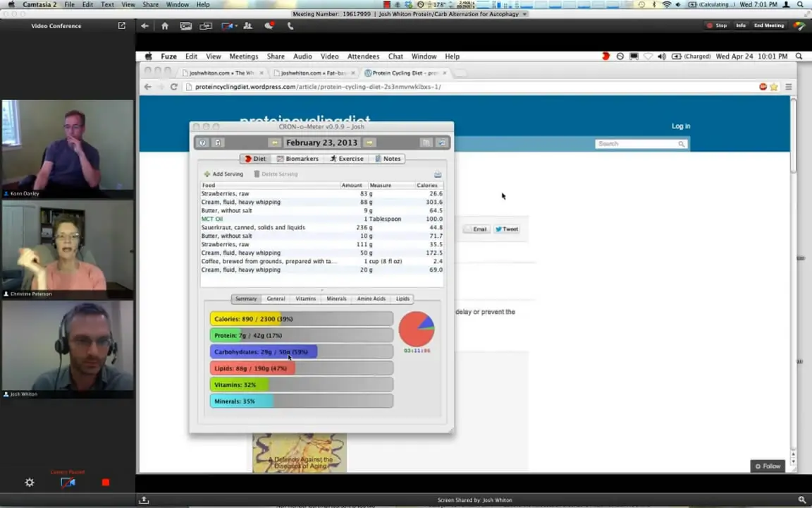Go to next day in CRON-o-Meter
Image resolution: width=812 pixels, height=508 pixels.
click(x=369, y=143)
